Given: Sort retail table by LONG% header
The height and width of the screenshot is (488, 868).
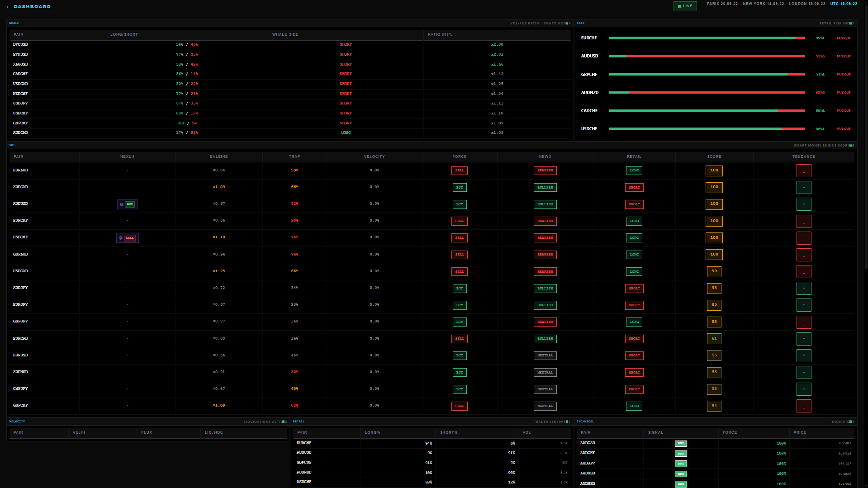Looking at the screenshot, I should 372,432.
